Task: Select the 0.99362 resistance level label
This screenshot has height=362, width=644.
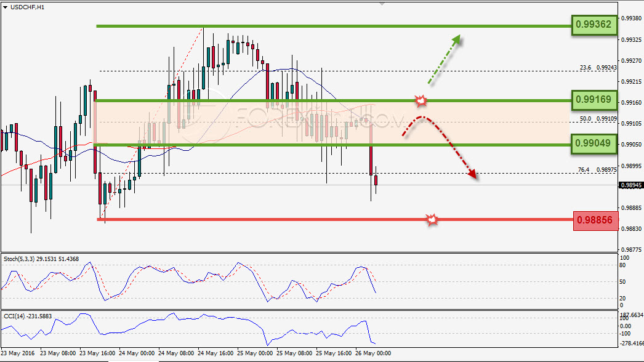Action: pos(594,25)
